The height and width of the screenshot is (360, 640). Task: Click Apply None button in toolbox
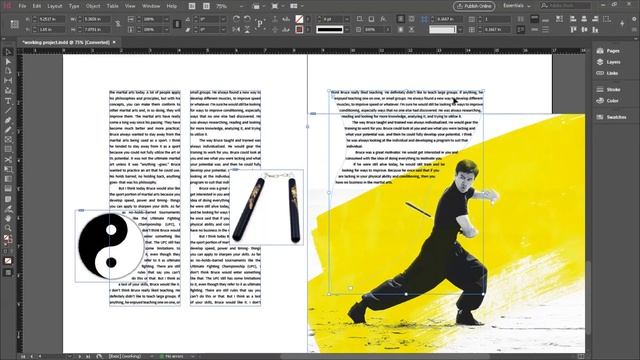coord(8,260)
